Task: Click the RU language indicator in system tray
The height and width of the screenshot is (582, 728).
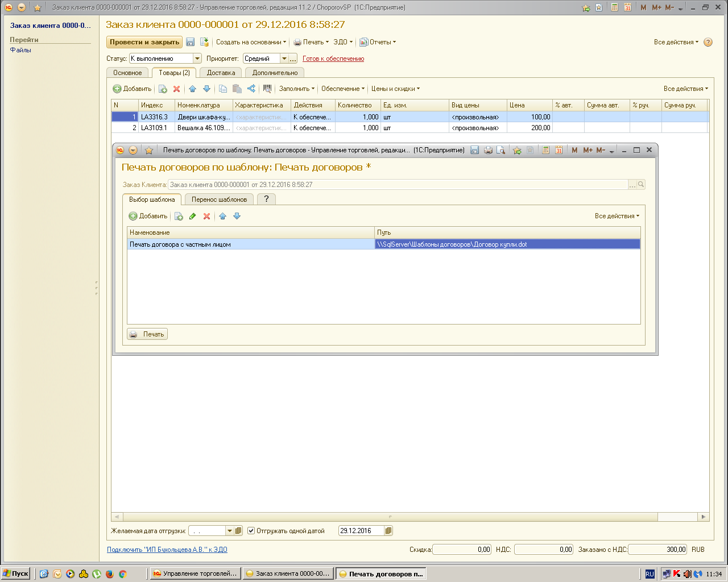Action: (x=650, y=574)
